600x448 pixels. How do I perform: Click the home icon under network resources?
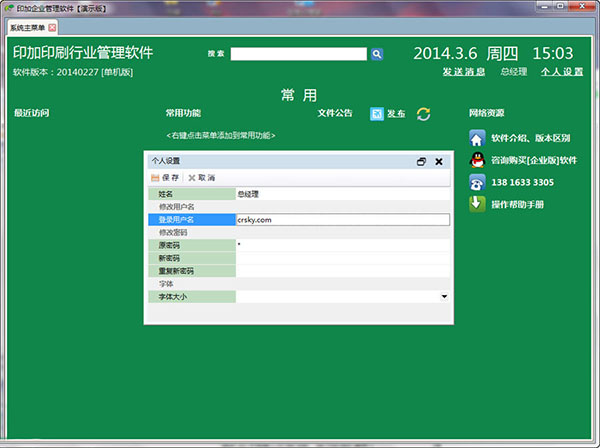tap(478, 138)
